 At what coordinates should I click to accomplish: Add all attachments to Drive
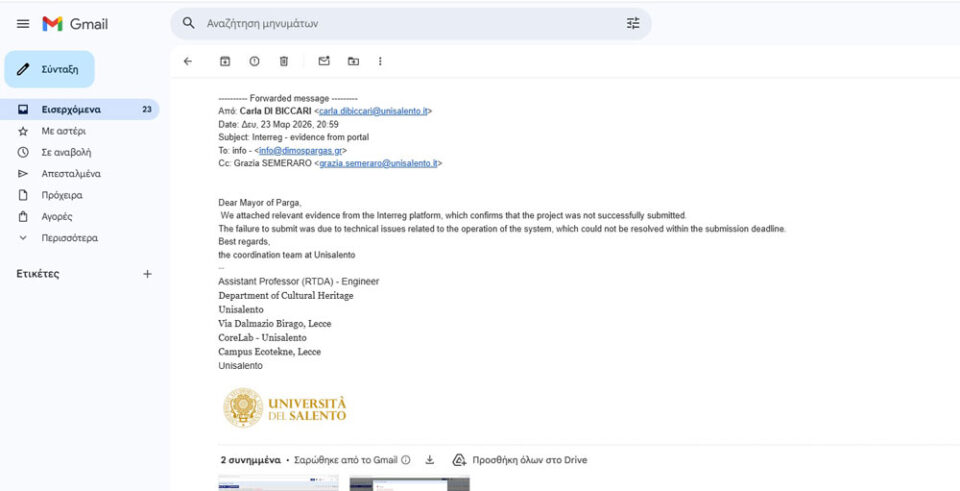pos(519,460)
